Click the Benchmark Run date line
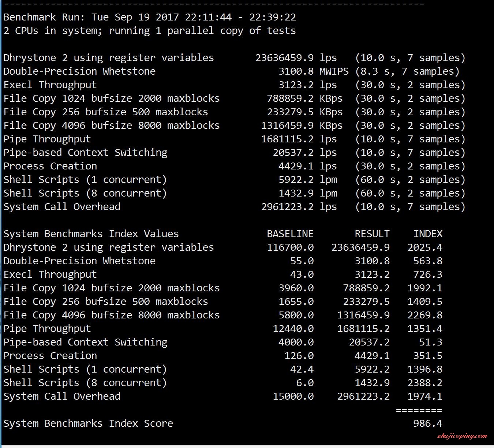Image resolution: width=494 pixels, height=448 pixels. pyautogui.click(x=150, y=17)
